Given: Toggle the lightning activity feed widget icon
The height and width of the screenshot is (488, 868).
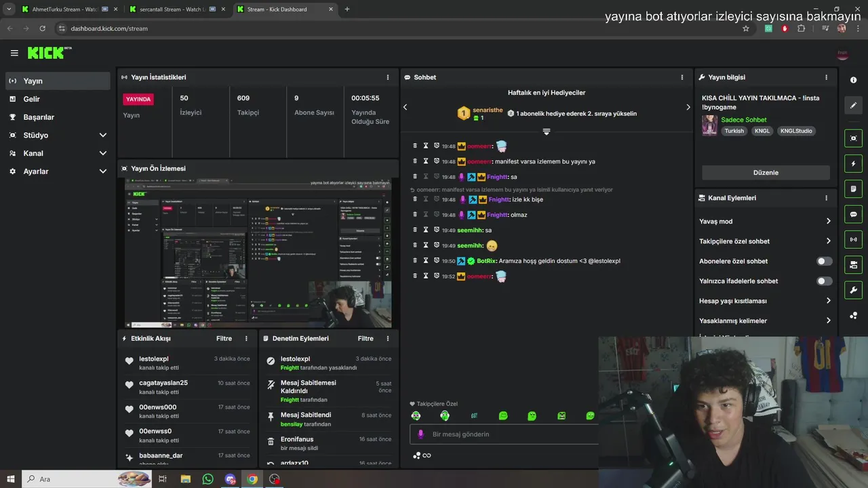Looking at the screenshot, I should click(x=853, y=164).
